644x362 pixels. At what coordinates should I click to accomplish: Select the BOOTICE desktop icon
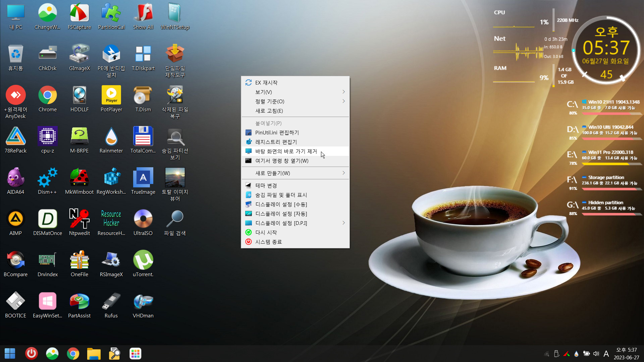(15, 305)
